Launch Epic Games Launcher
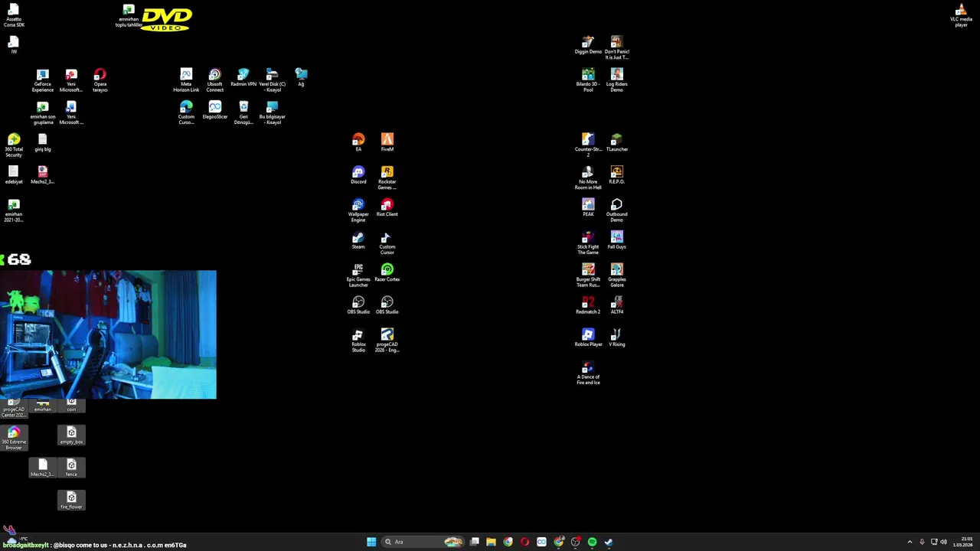 (x=358, y=275)
